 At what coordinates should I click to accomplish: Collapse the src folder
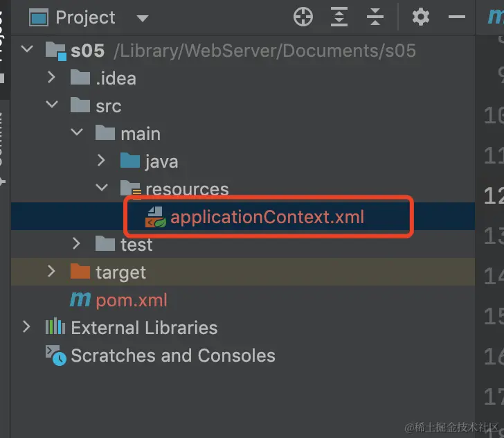[x=51, y=106]
